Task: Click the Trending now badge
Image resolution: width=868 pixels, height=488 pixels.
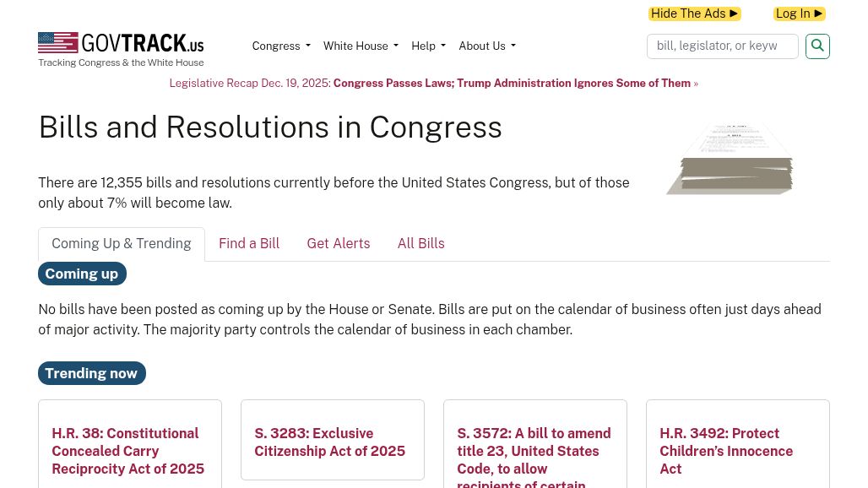Action: (x=91, y=373)
